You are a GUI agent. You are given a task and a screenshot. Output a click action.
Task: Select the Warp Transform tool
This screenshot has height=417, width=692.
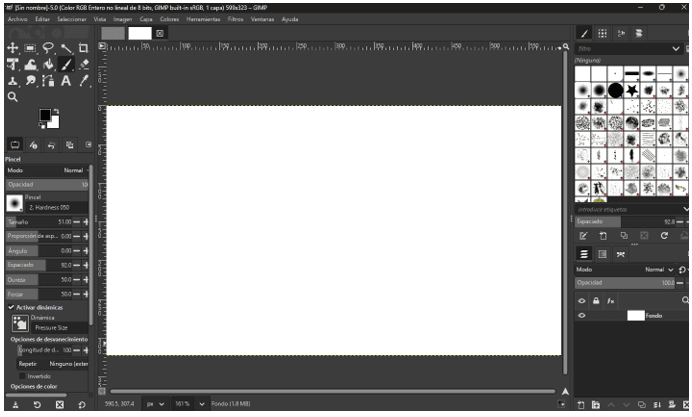pyautogui.click(x=30, y=65)
